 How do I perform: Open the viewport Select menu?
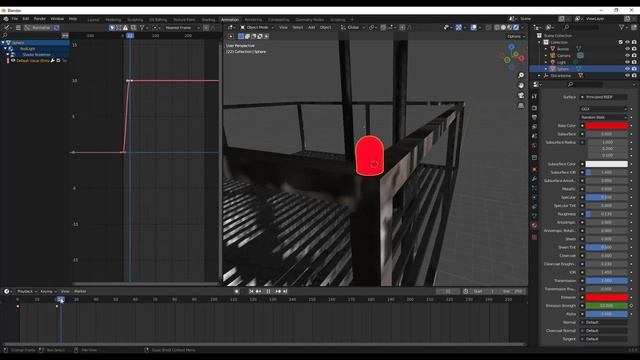tap(298, 27)
